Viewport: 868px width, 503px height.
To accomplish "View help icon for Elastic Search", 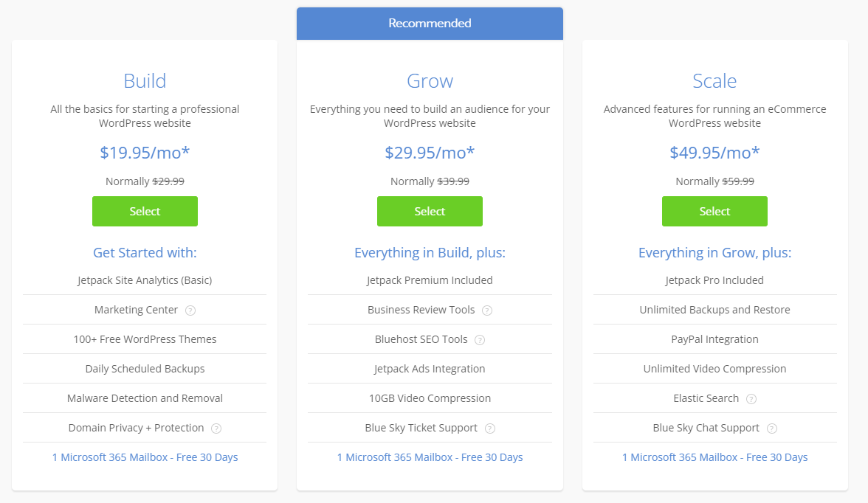I will click(x=751, y=399).
